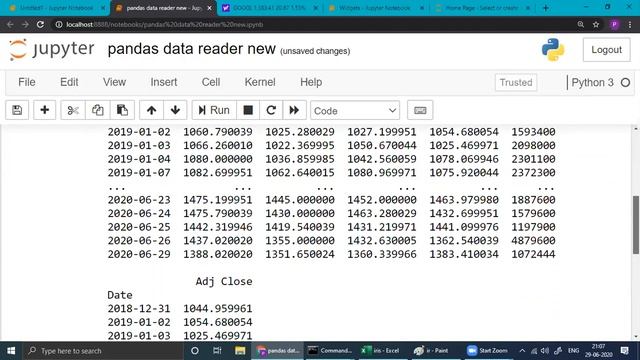The width and height of the screenshot is (640, 360).
Task: Open Cortana circle icon on taskbar
Action: [195, 351]
